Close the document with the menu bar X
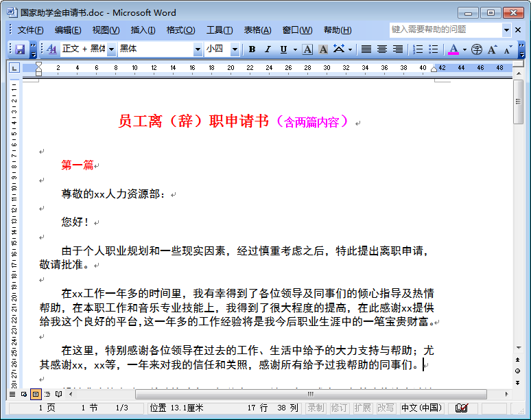531x420 pixels. pos(518,30)
